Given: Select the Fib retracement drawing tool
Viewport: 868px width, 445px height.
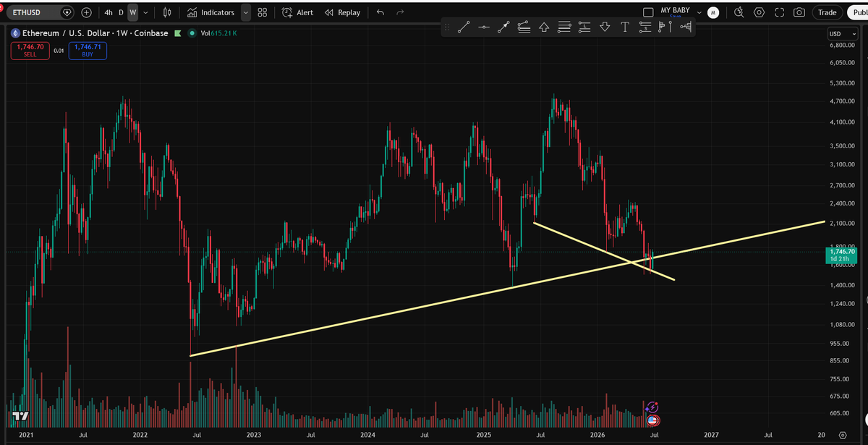Looking at the screenshot, I should (524, 27).
